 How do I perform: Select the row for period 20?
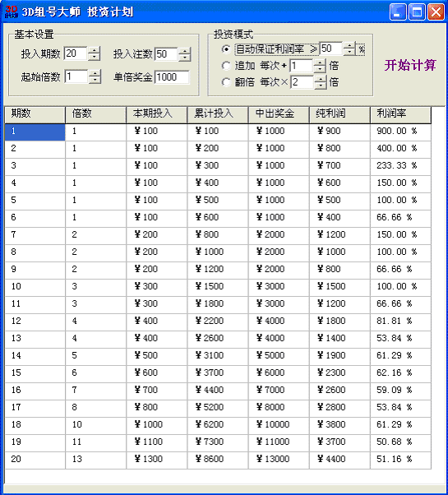tap(218, 460)
